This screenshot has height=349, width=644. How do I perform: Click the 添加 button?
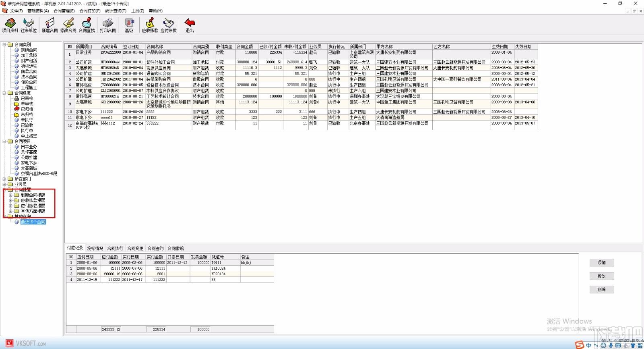point(601,263)
